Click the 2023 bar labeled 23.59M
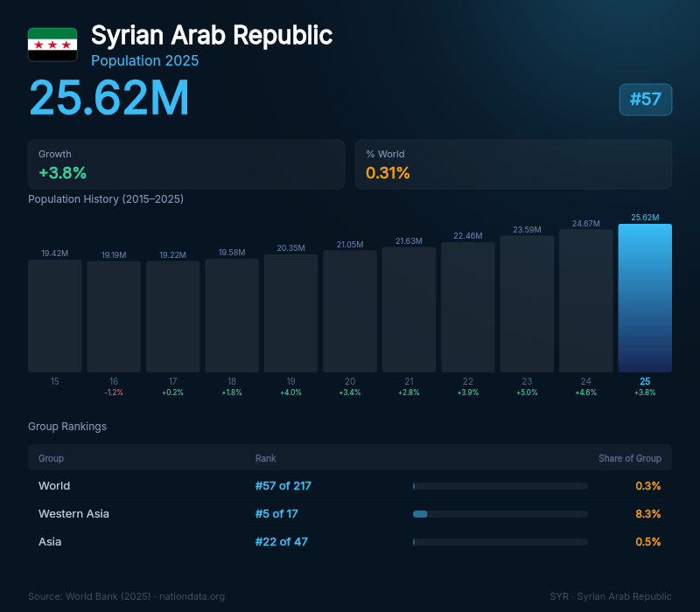700x612 pixels. click(527, 303)
